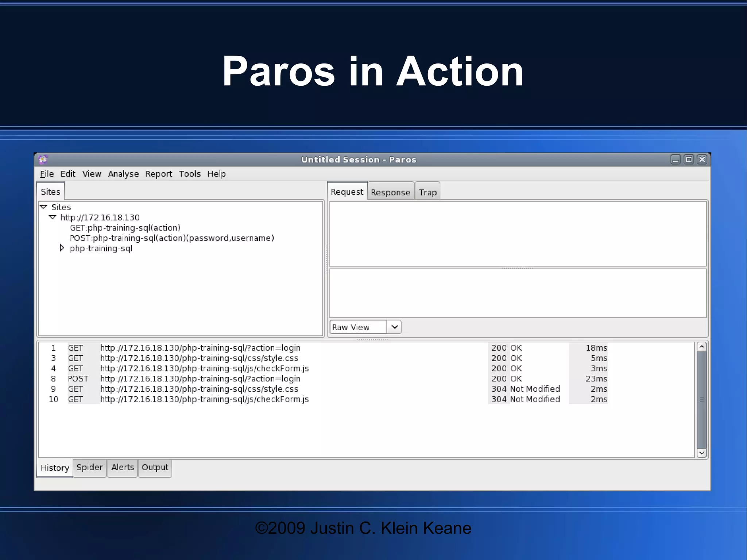Open the View menu

click(92, 174)
